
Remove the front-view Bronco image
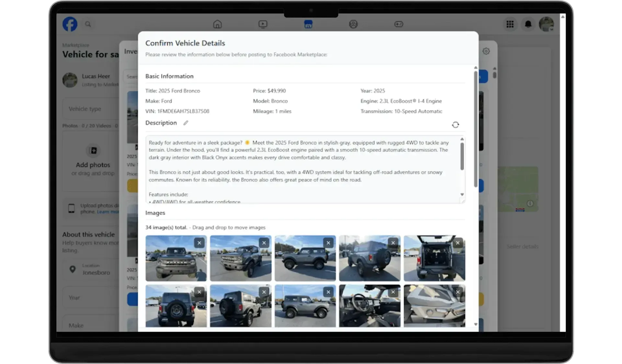point(199,243)
